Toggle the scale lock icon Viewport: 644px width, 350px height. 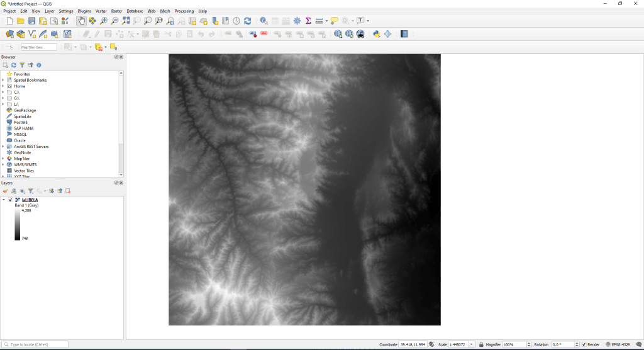point(480,344)
